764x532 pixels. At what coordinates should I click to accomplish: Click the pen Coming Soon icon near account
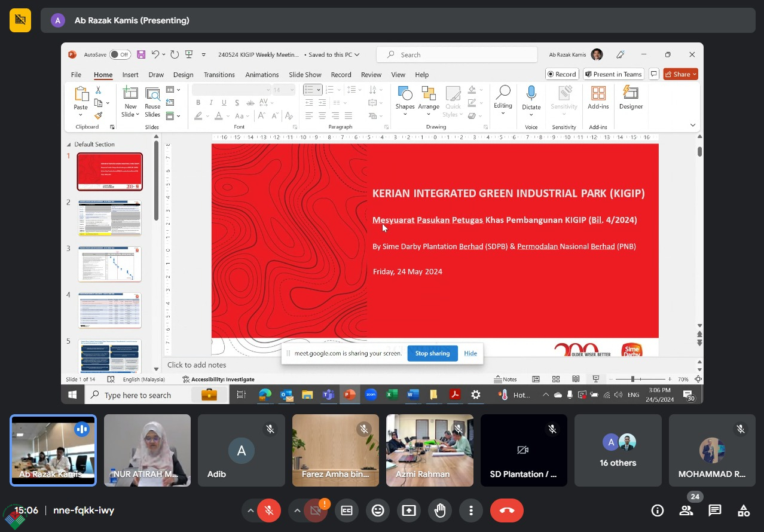coord(621,54)
